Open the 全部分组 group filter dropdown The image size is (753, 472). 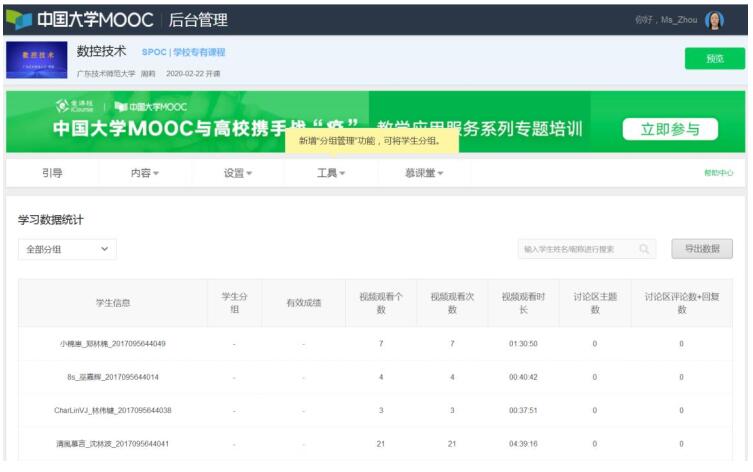67,249
